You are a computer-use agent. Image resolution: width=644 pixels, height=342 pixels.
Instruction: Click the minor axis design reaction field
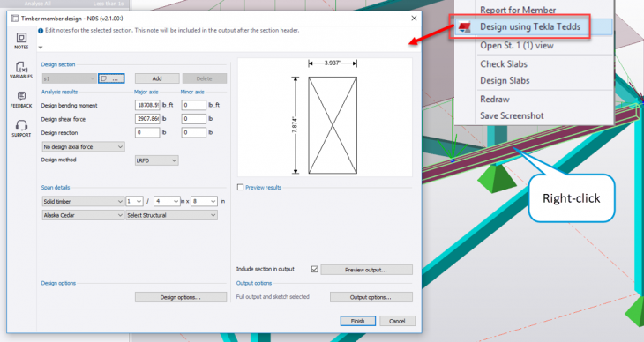click(194, 132)
